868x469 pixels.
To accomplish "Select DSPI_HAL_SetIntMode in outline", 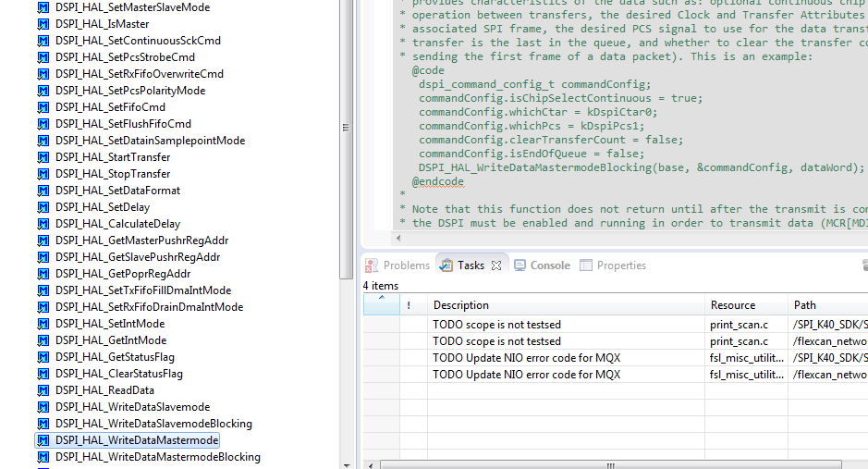I will (x=110, y=324).
